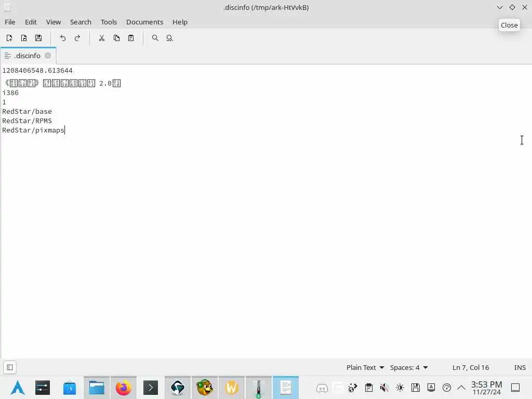532x399 pixels.
Task: Open Discord from the system tray
Action: 322,388
